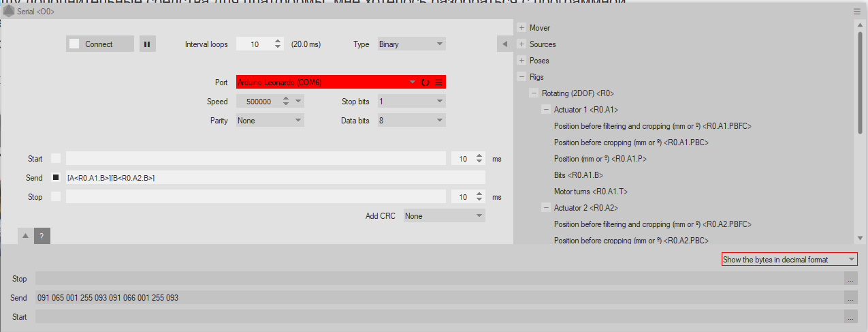Adjust the Interval loops stepper

pos(278,44)
